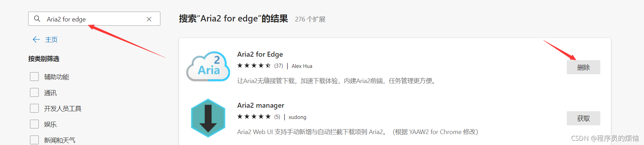Viewport: 644px width, 145px height.
Task: Enable the 开发人员工具 filter checkbox
Action: pos(35,108)
